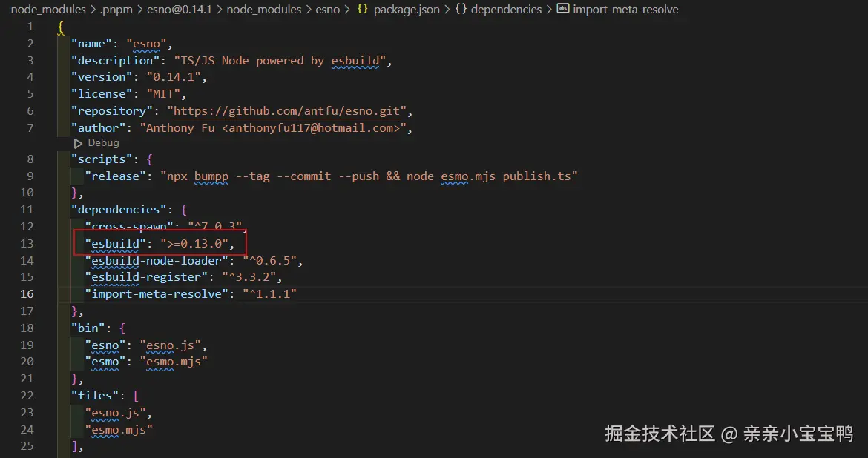Select the node_modules breadcrumb at the start
Screen dimensions: 868x458
point(48,10)
